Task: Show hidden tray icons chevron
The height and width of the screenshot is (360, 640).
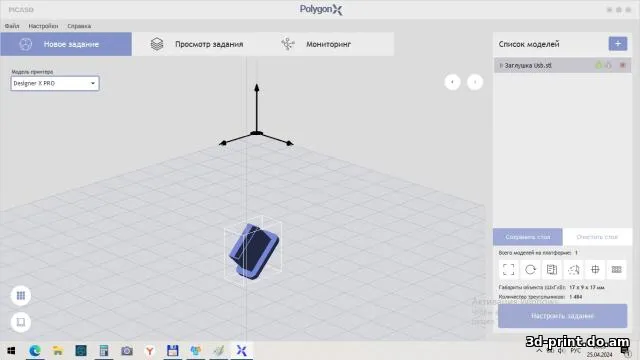Action: click(x=539, y=351)
